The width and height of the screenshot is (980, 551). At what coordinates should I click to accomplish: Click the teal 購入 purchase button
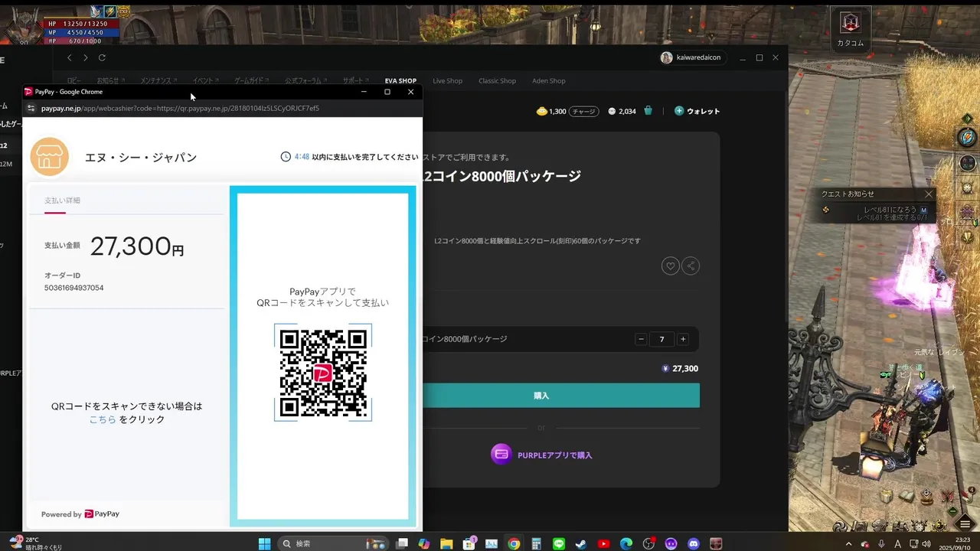click(x=541, y=396)
